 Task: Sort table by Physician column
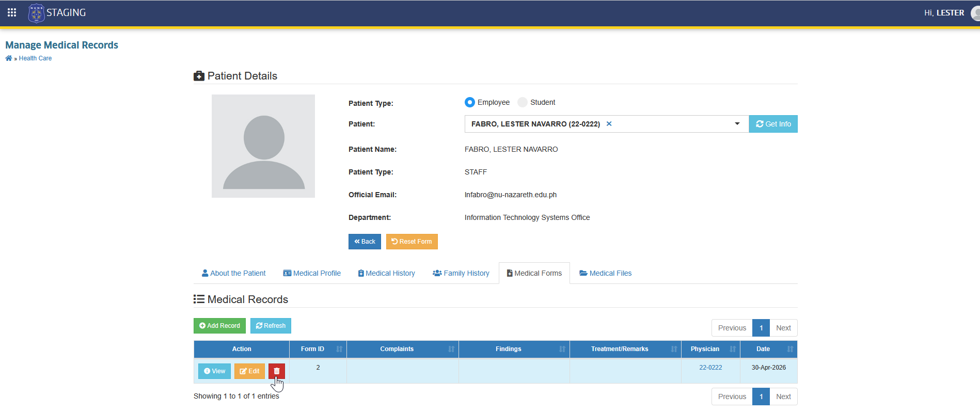(x=711, y=349)
